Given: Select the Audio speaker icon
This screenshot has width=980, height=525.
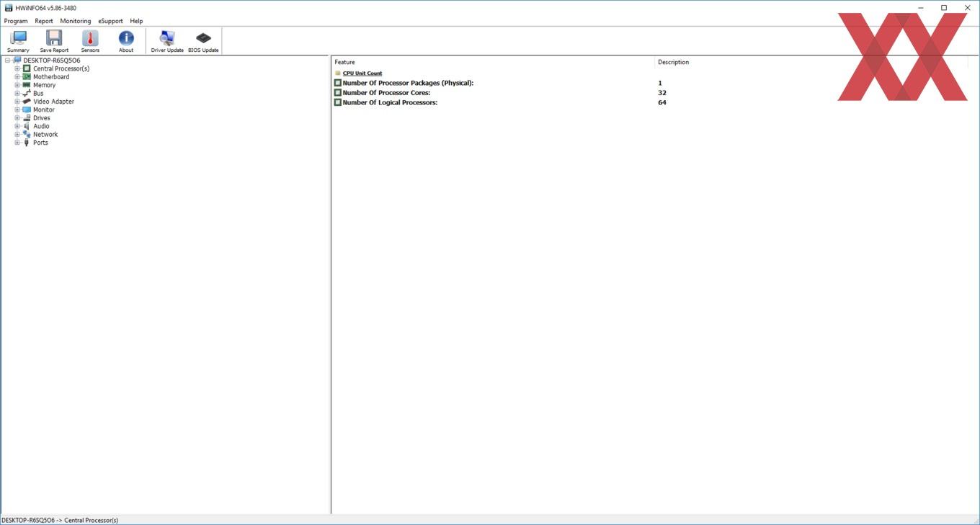Looking at the screenshot, I should click(27, 126).
